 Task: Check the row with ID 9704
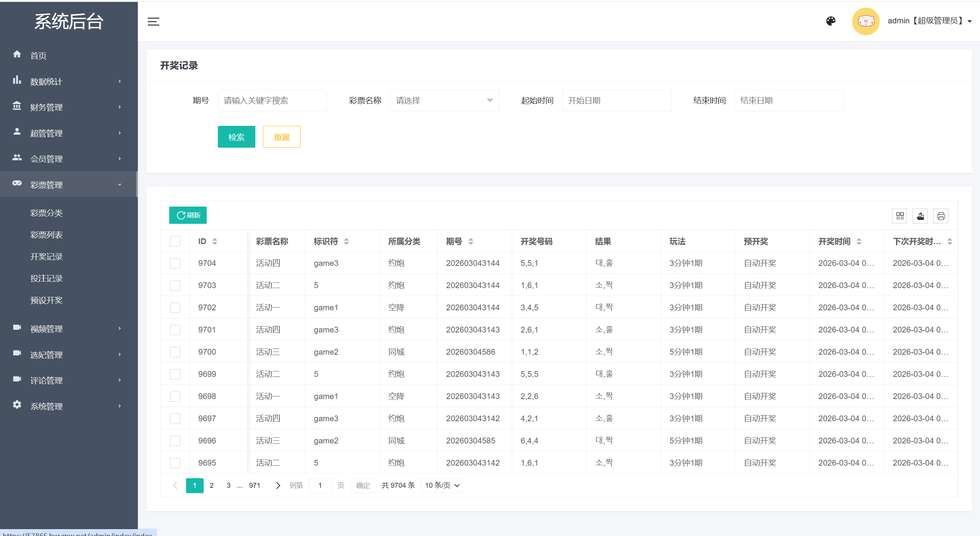[x=175, y=263]
